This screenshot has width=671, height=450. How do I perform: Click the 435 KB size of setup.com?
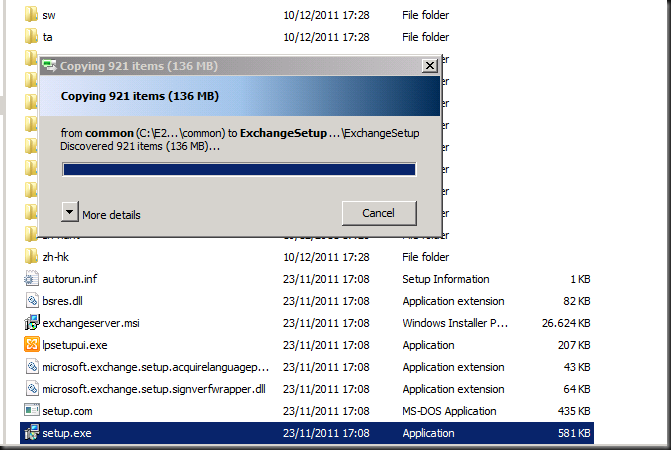tap(574, 411)
